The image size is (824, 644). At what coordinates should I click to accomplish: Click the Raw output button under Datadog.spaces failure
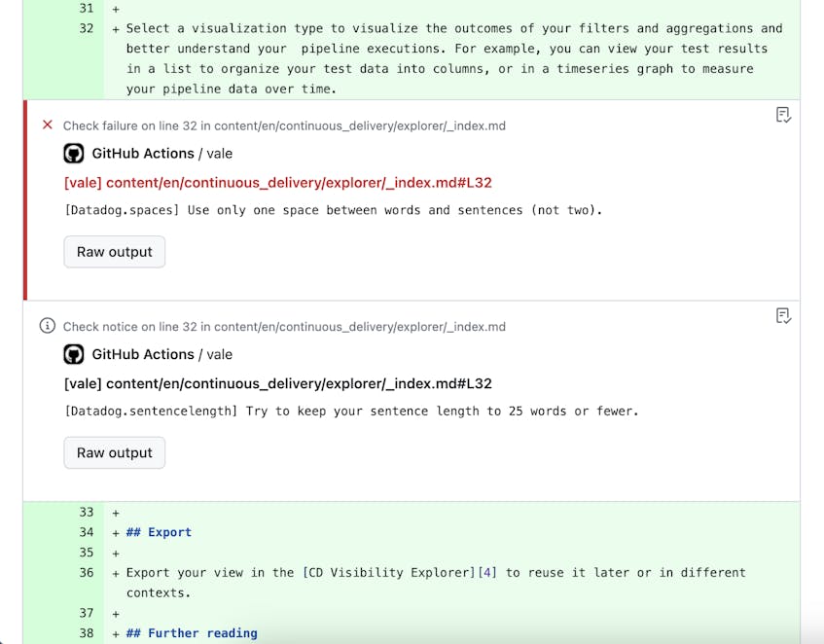tap(114, 251)
